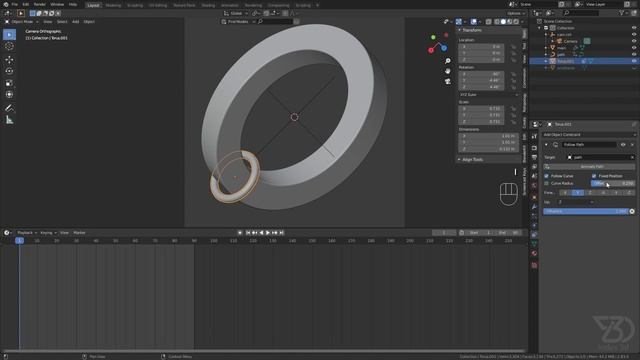Image resolution: width=640 pixels, height=360 pixels.
Task: Activate the Rotate tool
Action: point(9,71)
